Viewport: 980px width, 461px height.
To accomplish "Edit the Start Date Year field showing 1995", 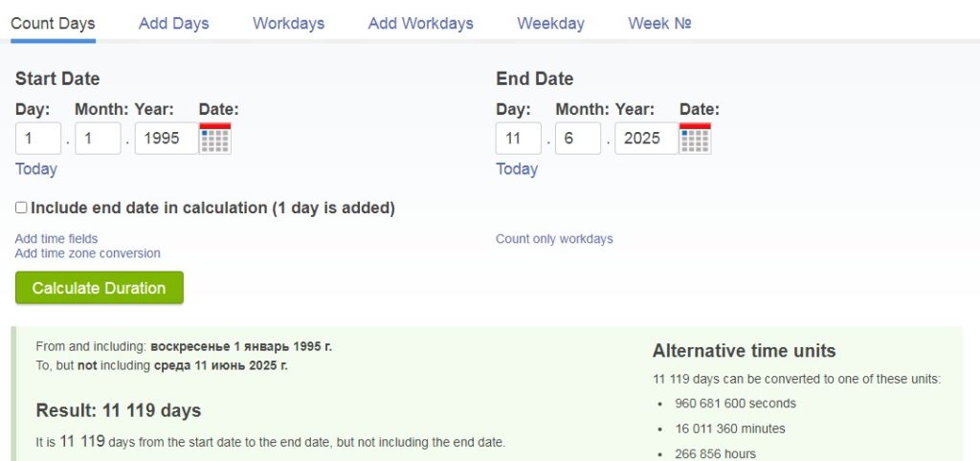I will pos(167,138).
